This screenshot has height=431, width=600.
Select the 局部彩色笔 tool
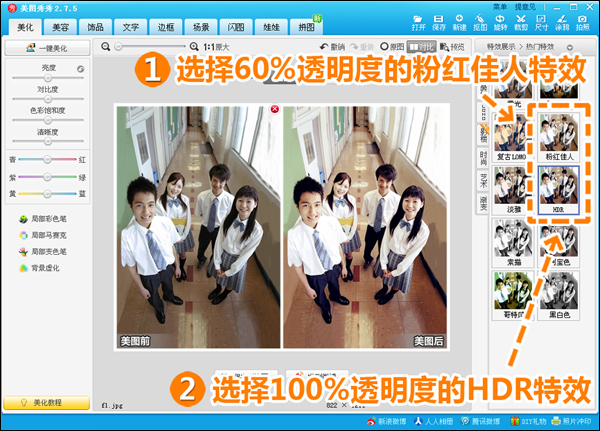[x=43, y=219]
